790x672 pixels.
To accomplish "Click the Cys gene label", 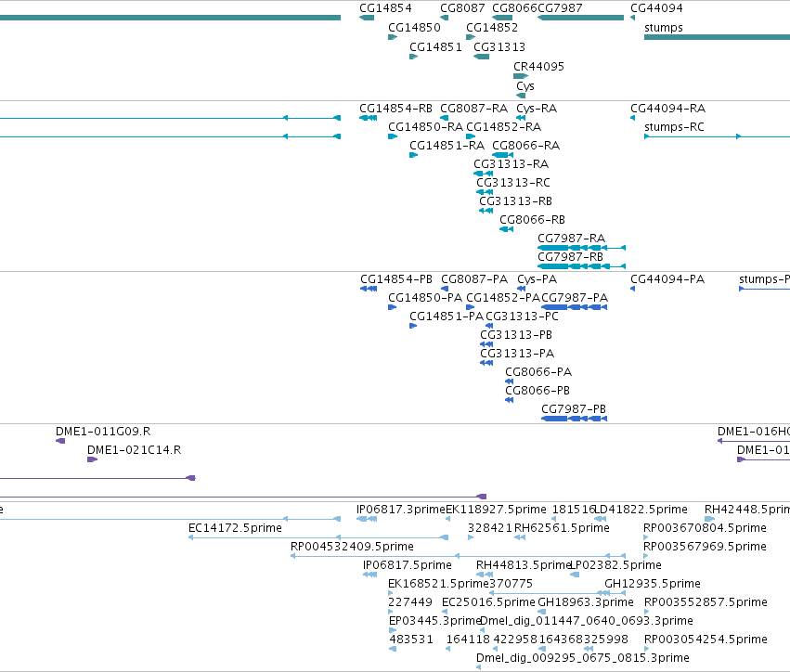I will pyautogui.click(x=525, y=86).
